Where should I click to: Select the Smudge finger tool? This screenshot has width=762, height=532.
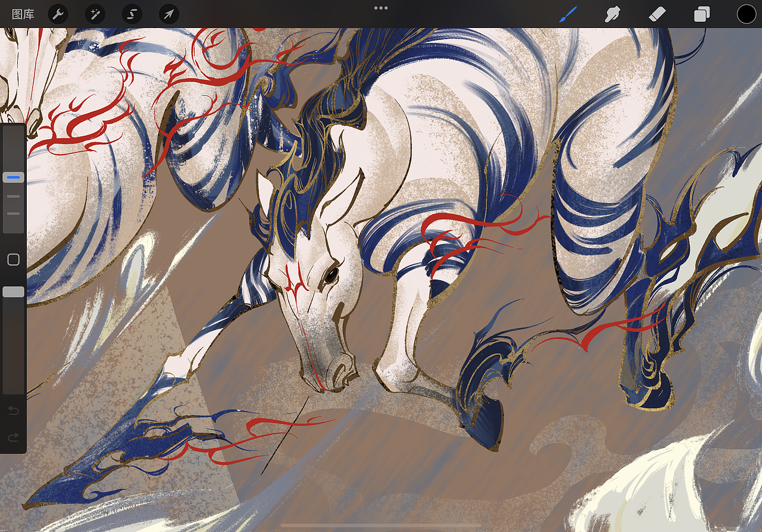[x=613, y=14]
